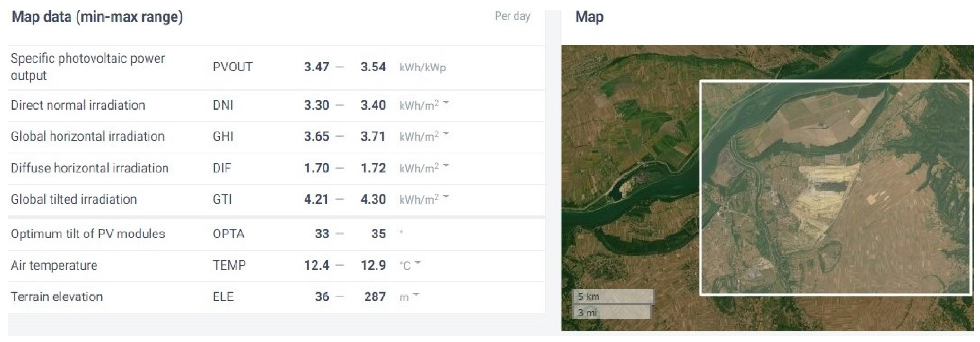Click the Map data heading
This screenshot has height=342, width=980.
coord(97,17)
